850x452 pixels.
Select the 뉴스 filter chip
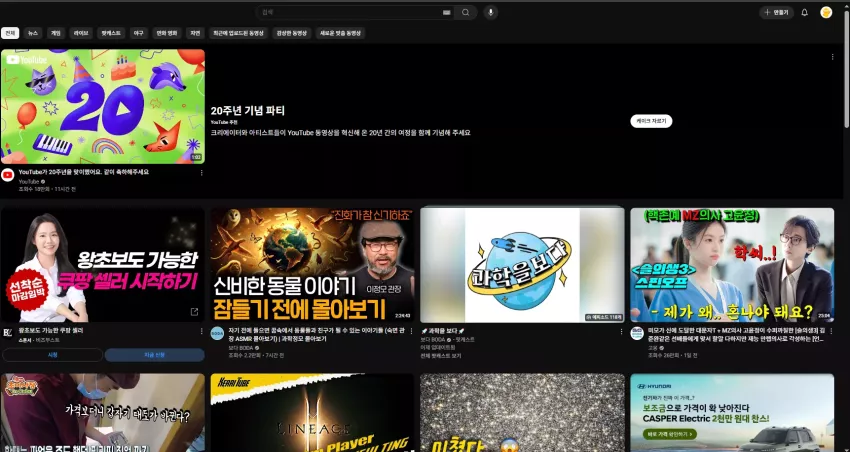[33, 33]
